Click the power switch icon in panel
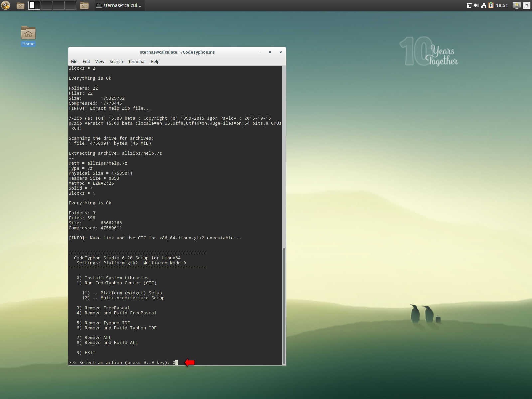The height and width of the screenshot is (399, 532). [x=526, y=5]
